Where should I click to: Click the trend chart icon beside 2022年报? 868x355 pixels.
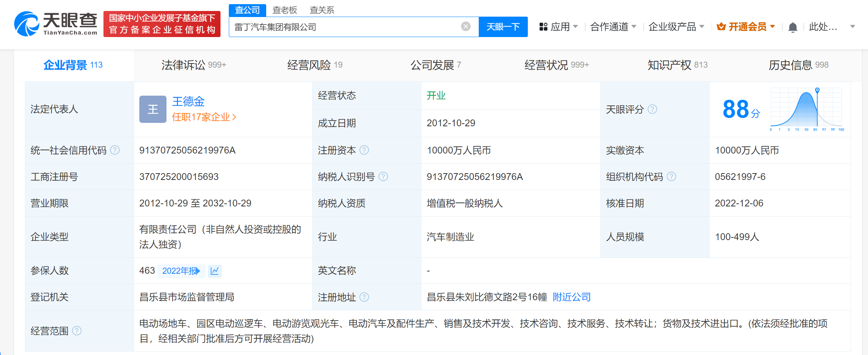(x=214, y=271)
